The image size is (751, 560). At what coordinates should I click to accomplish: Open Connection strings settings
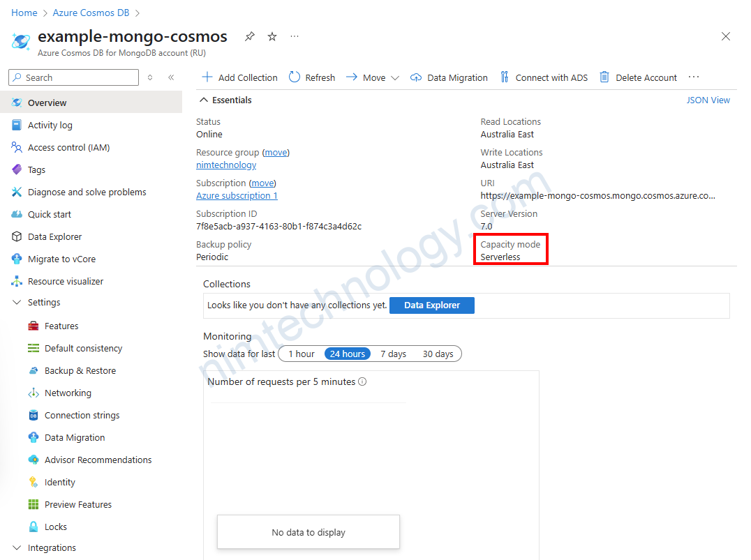[x=82, y=415]
